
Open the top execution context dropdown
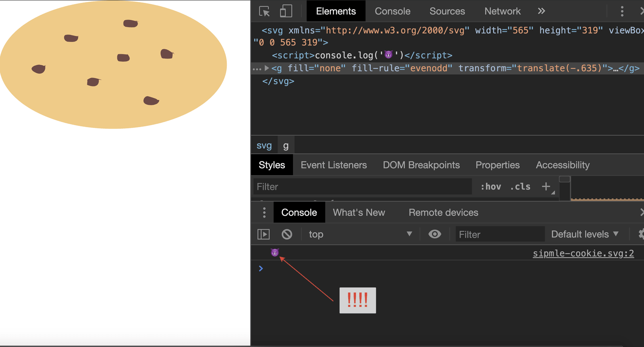point(360,234)
